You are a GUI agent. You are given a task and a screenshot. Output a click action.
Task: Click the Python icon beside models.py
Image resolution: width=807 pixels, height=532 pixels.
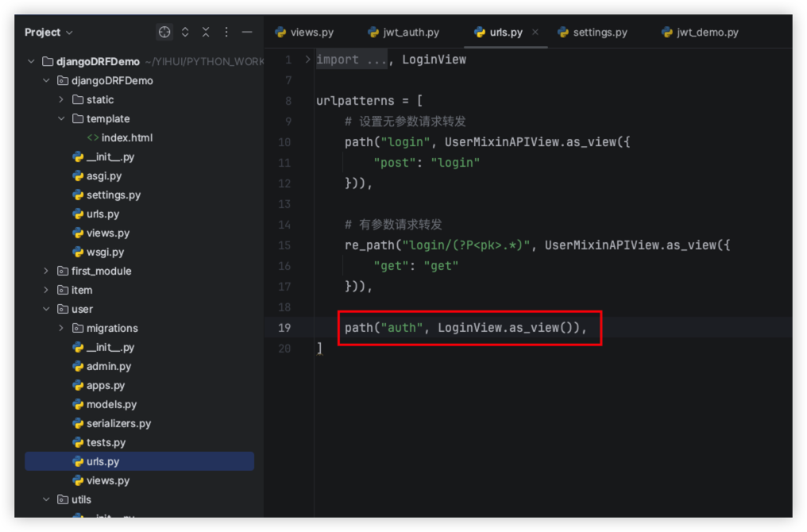[x=78, y=405]
